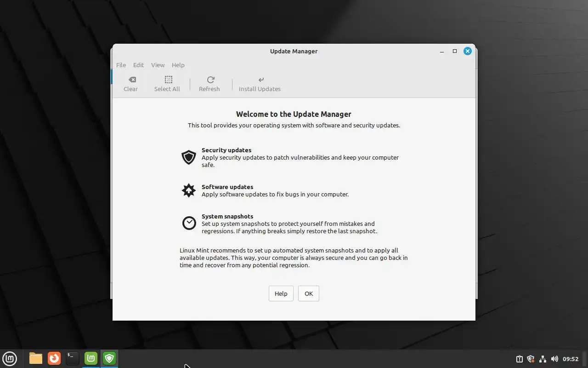
Task: Launch Firefox from the taskbar
Action: point(54,358)
